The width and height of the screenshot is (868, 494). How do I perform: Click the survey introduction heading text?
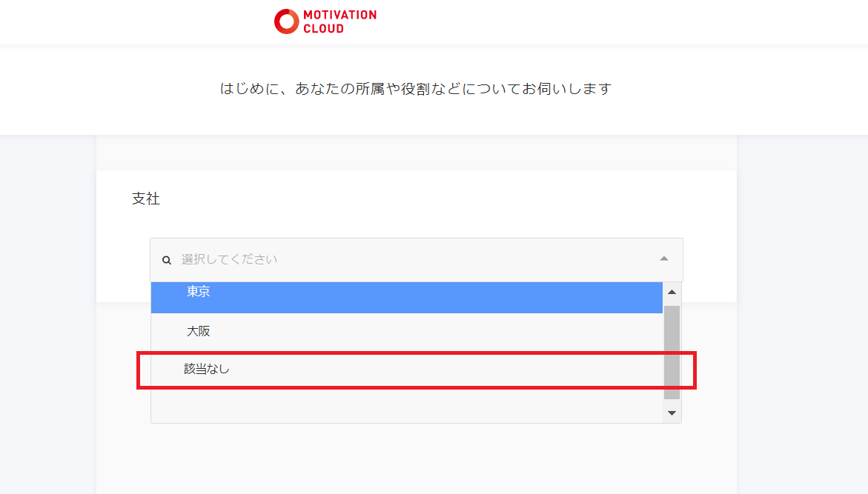(415, 88)
